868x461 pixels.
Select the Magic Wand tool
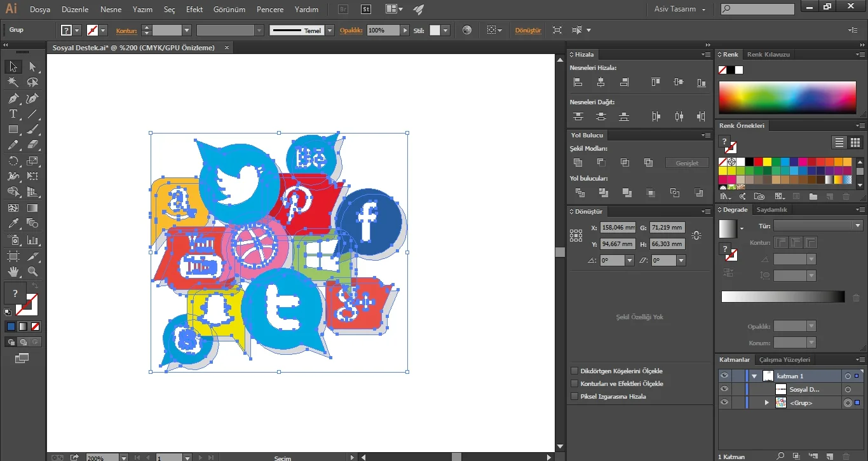[13, 83]
